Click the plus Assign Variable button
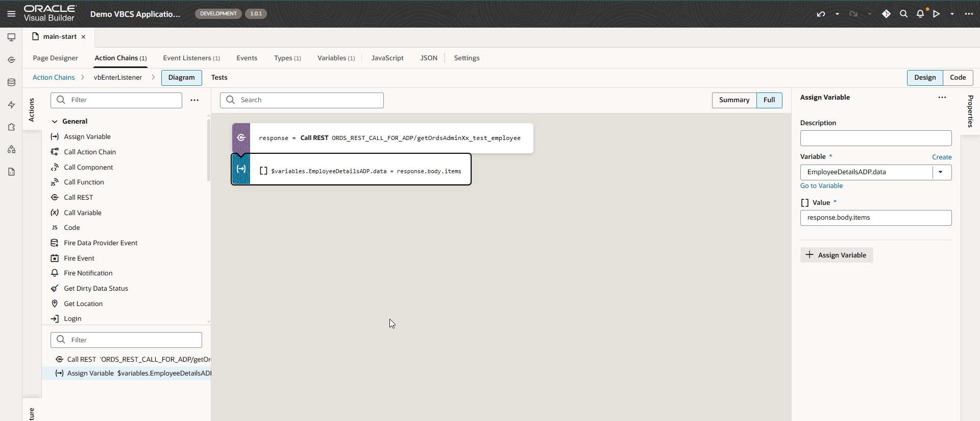 [x=836, y=255]
